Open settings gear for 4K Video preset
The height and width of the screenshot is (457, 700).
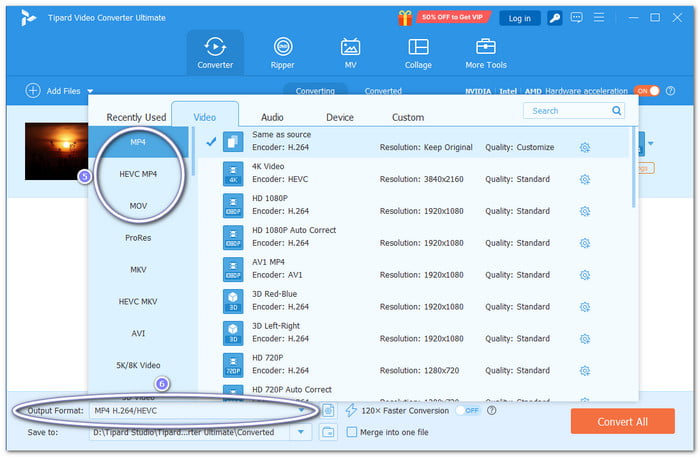[585, 179]
